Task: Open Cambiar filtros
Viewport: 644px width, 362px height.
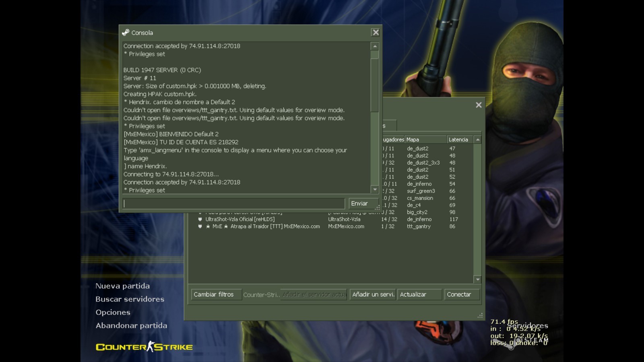Action: (x=216, y=294)
